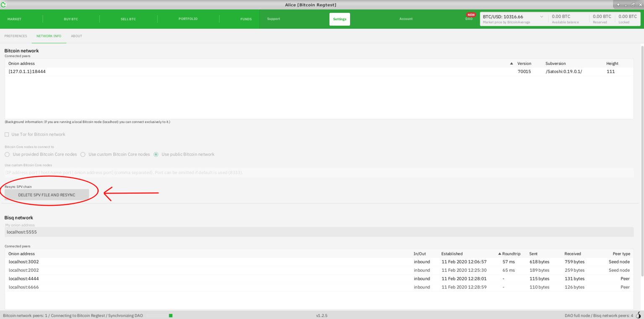This screenshot has width=644, height=319.
Task: Click the red NEW badge above DAO
Action: click(471, 15)
